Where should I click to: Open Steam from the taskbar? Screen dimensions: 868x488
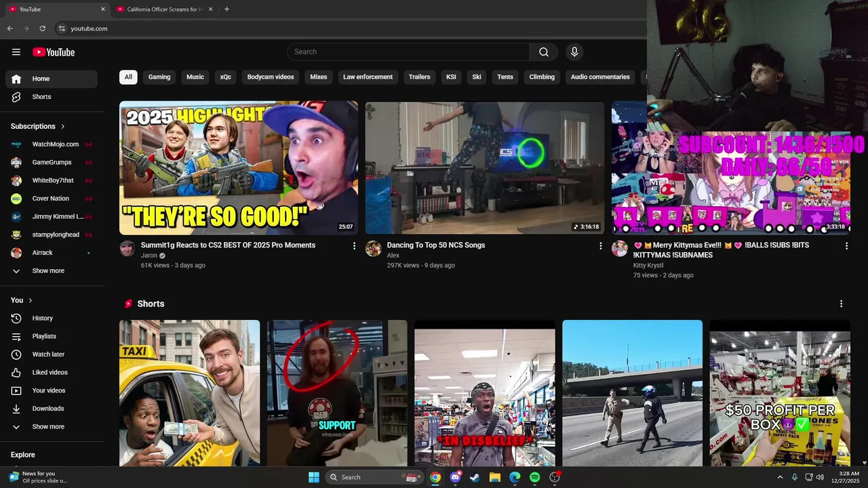[475, 477]
